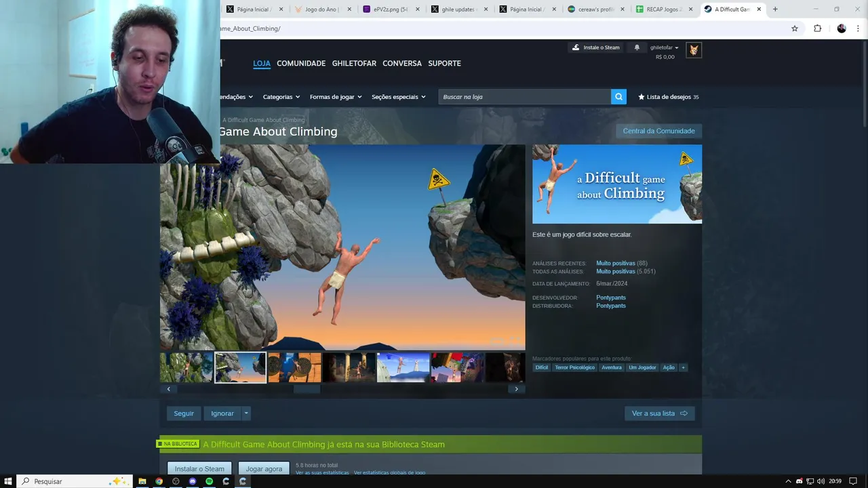This screenshot has width=868, height=488.
Task: Open File Explorer from taskbar
Action: point(142,481)
